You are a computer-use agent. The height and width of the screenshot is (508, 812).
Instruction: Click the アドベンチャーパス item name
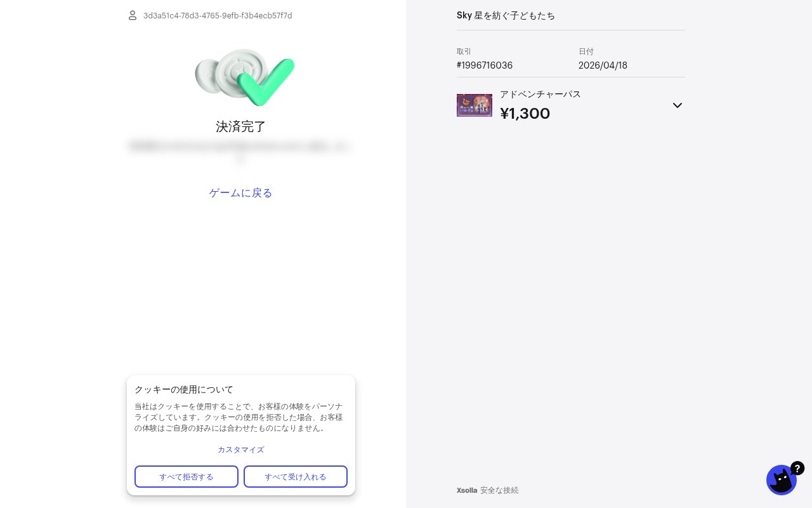pyautogui.click(x=540, y=94)
